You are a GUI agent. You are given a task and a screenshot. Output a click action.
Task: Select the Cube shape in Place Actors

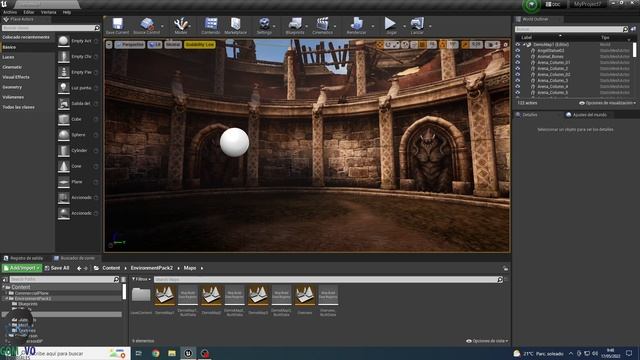[x=78, y=119]
